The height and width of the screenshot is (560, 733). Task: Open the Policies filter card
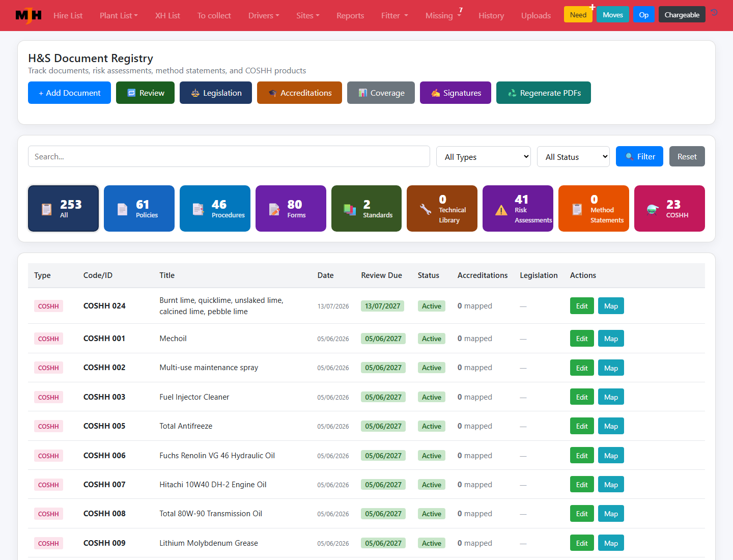(139, 209)
